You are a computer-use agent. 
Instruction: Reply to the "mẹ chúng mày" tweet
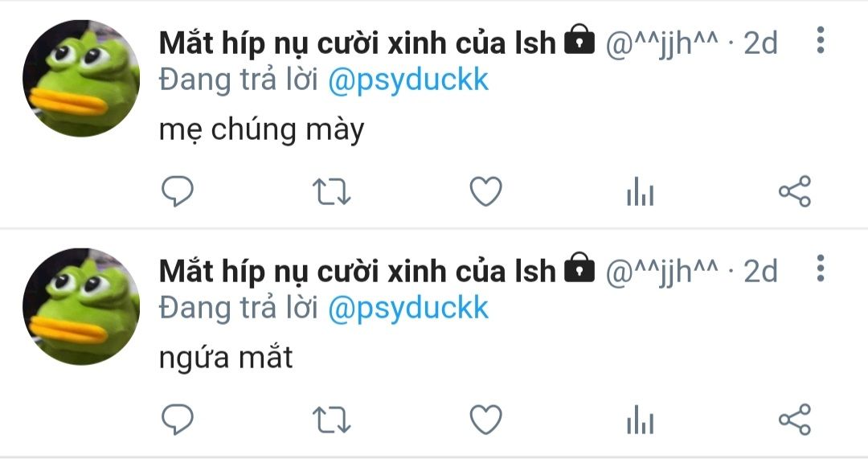point(177,191)
